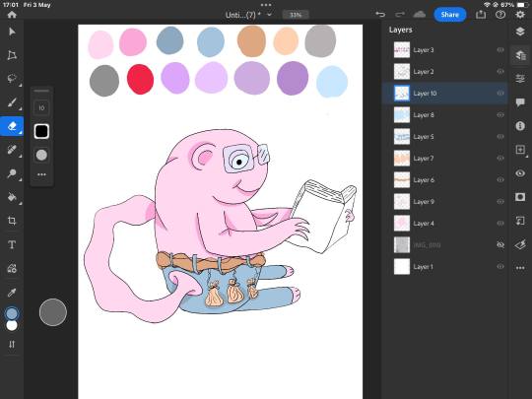
Task: Open the foreground blue color chip
Action: [12, 314]
